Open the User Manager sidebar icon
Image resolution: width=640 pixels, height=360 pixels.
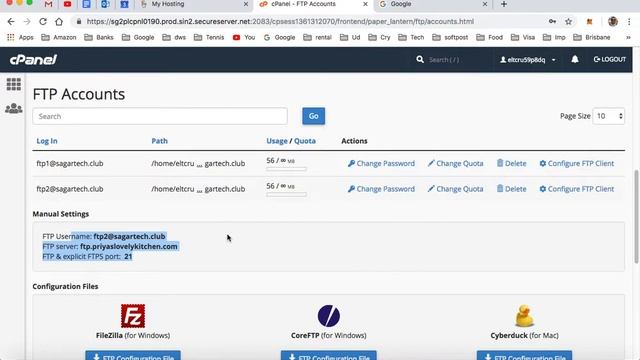pyautogui.click(x=13, y=109)
